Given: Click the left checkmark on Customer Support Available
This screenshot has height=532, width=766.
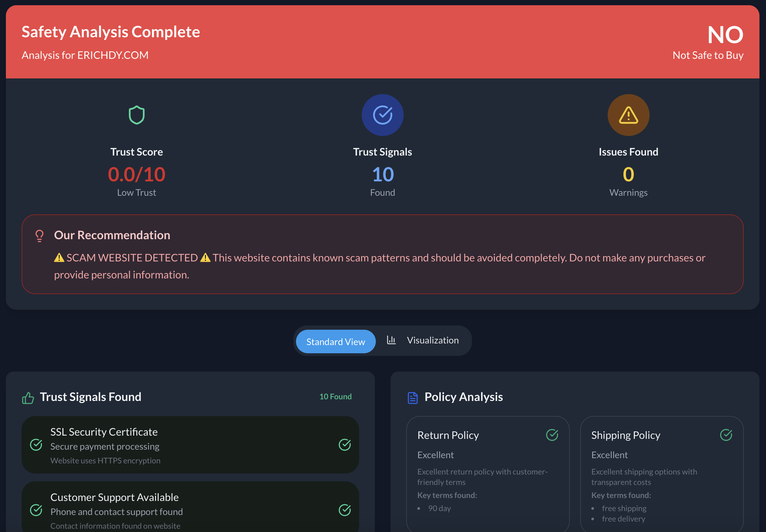Looking at the screenshot, I should click(x=36, y=510).
